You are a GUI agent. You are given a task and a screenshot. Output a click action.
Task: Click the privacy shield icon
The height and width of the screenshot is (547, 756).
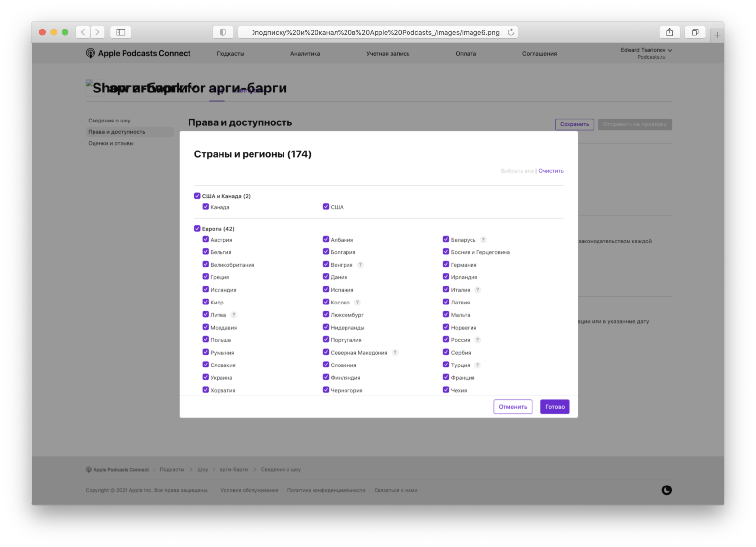pos(223,32)
